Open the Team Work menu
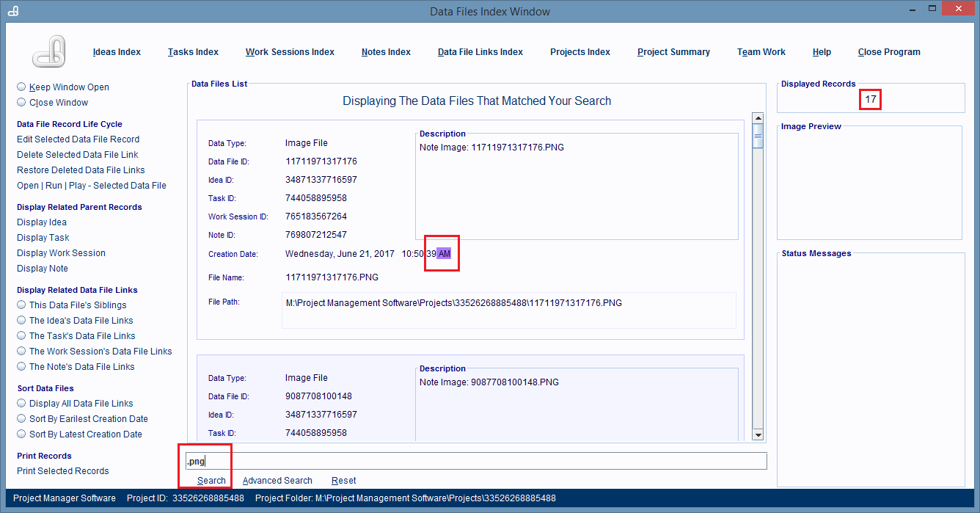 [x=761, y=52]
